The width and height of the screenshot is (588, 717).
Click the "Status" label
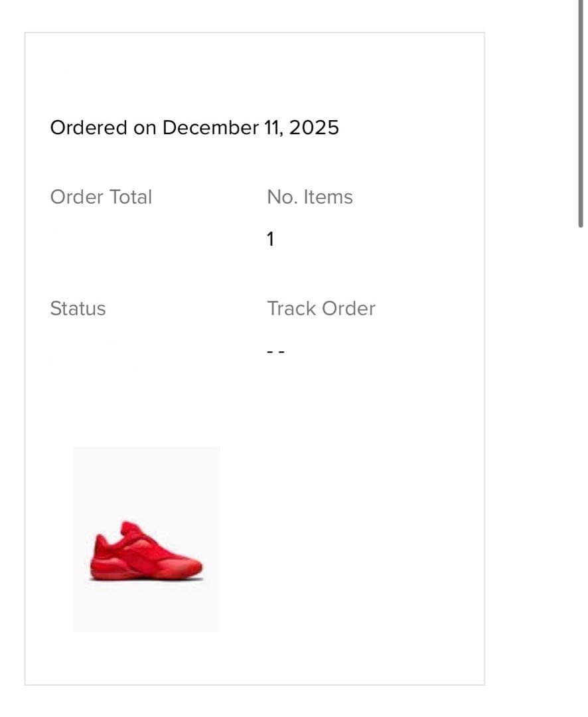point(78,309)
